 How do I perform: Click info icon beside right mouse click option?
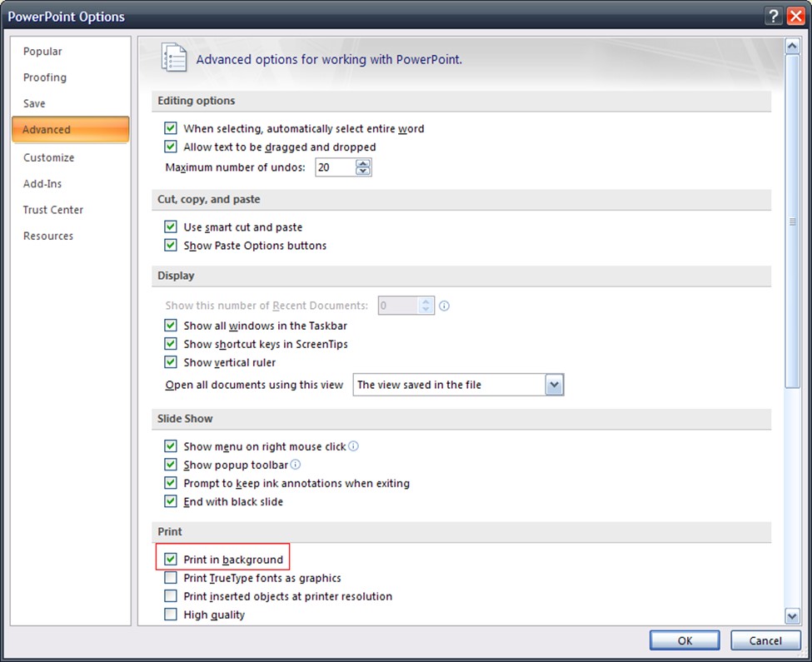pos(353,446)
